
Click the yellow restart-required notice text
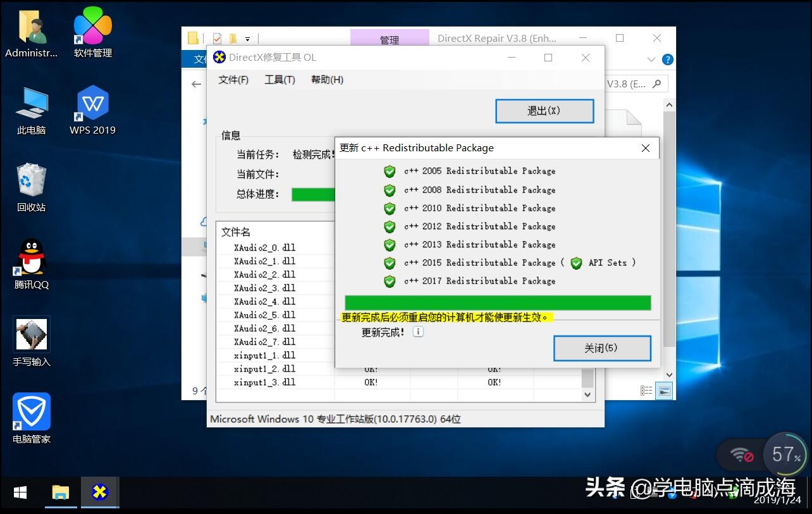pos(445,317)
